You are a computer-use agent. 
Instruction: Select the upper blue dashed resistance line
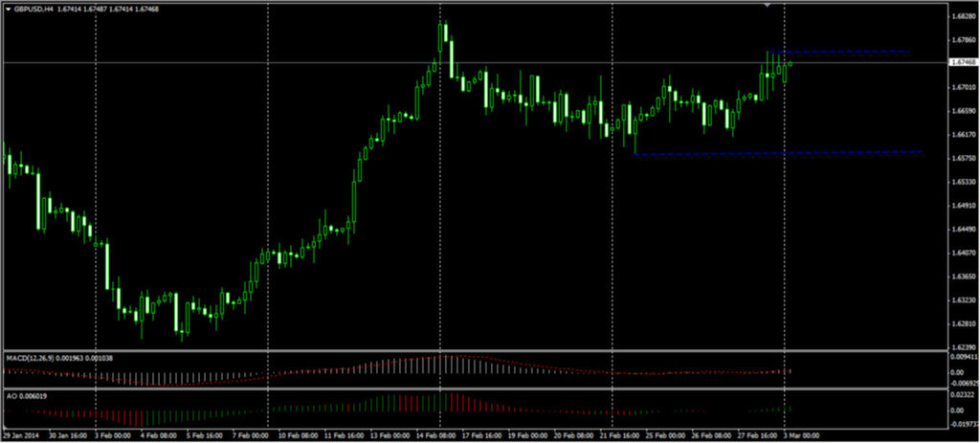[842, 52]
